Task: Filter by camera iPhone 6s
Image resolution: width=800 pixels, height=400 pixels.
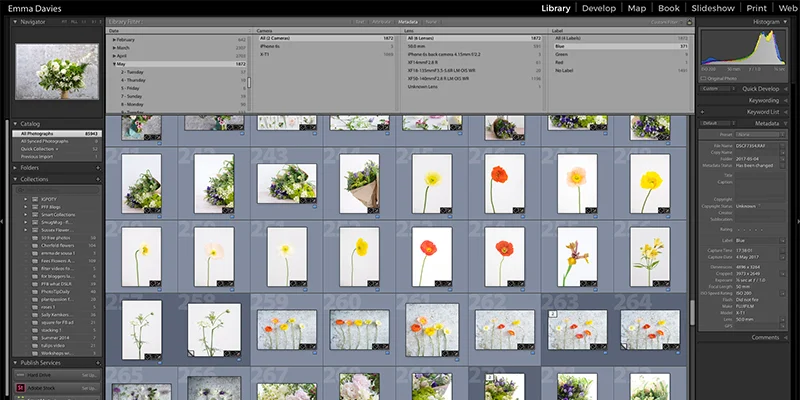Action: click(326, 46)
